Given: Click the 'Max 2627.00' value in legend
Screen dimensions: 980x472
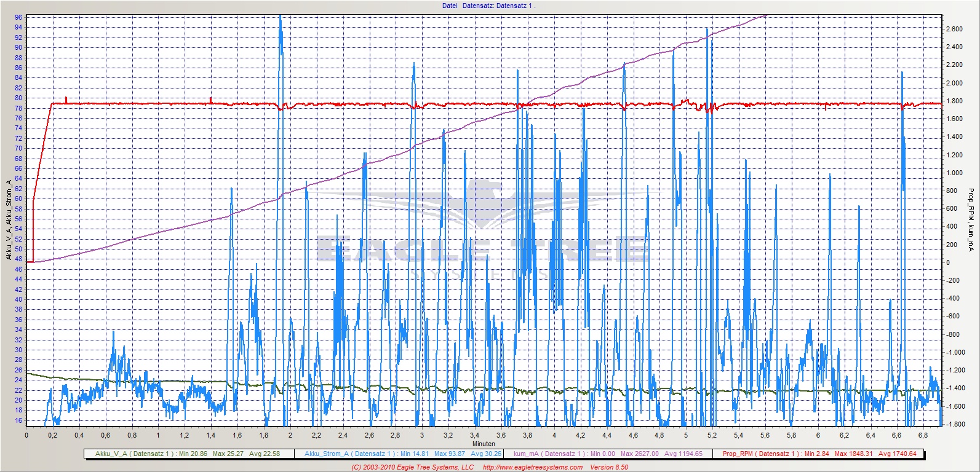Looking at the screenshot, I should [x=640, y=454].
